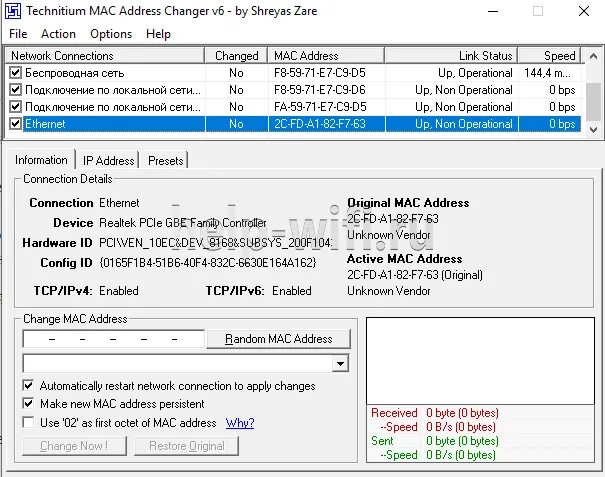Click the Config ID value text
Screen dimensions: 605x477
(208, 263)
